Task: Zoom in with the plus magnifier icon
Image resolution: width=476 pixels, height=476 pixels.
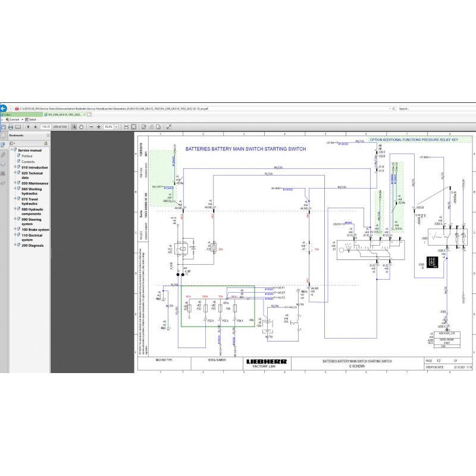Action: click(x=99, y=127)
